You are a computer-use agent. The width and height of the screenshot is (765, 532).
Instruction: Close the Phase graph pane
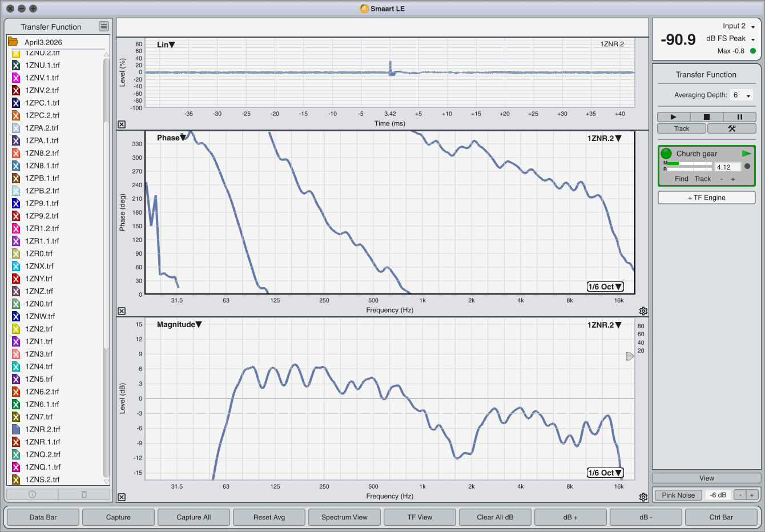coord(122,311)
